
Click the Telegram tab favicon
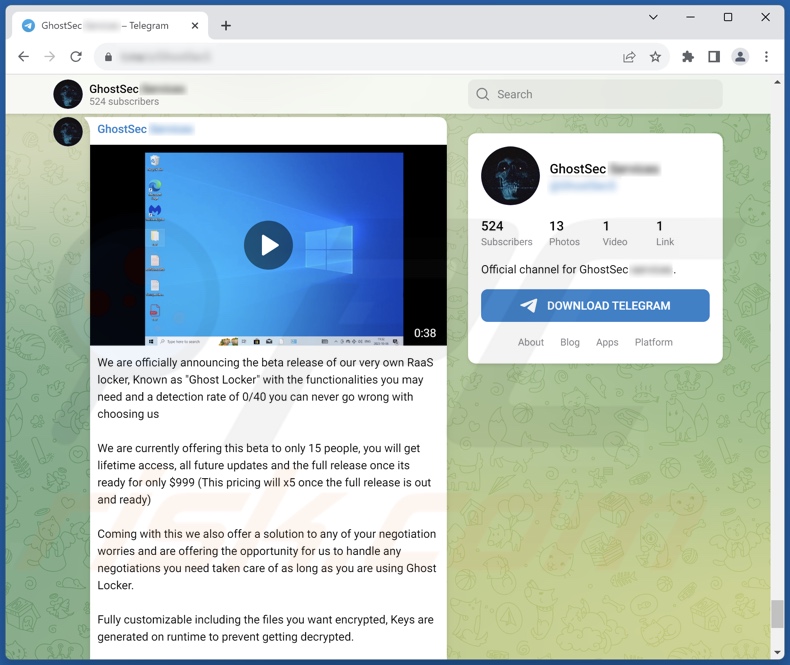click(x=28, y=26)
